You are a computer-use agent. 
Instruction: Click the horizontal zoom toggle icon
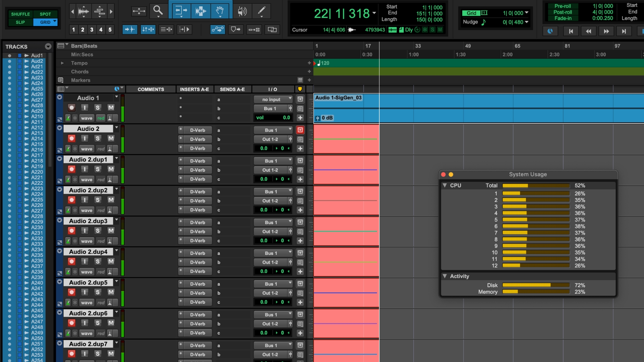point(139,11)
